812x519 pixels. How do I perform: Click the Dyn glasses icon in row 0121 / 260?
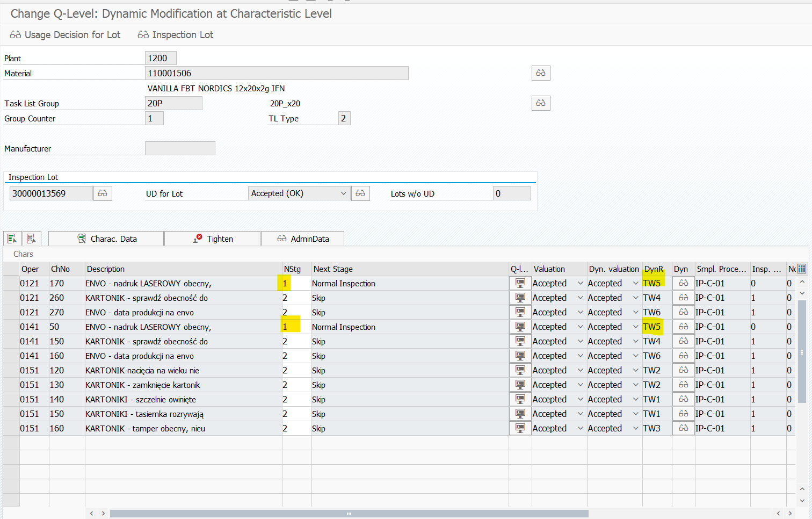683,298
